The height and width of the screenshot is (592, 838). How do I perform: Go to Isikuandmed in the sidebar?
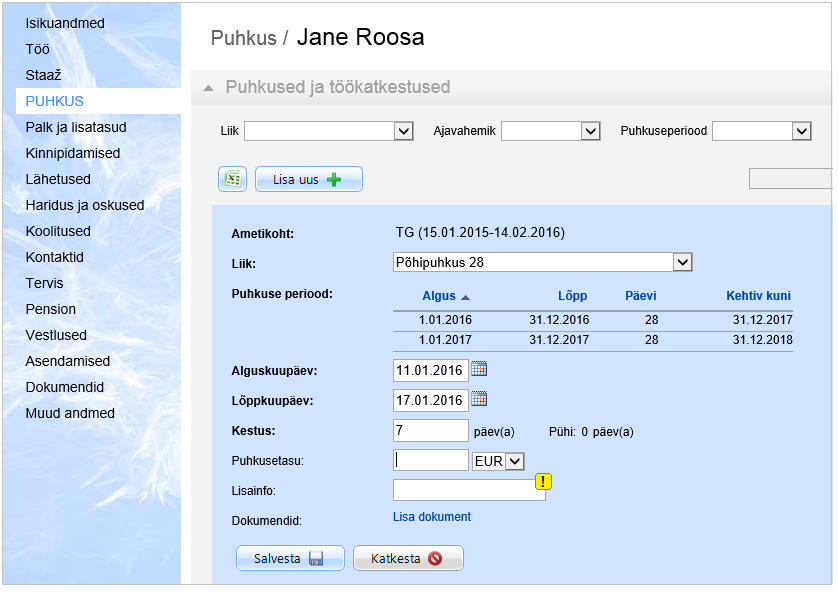pos(65,23)
